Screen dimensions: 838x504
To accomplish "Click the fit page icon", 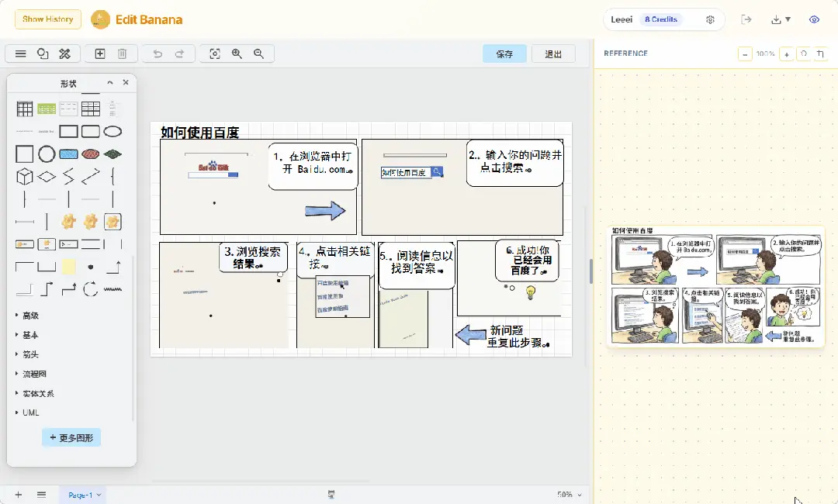I will [215, 54].
